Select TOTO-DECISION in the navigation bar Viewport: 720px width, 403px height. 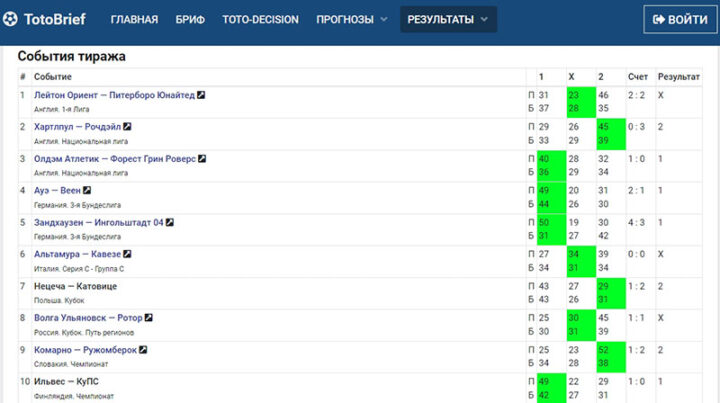point(260,19)
